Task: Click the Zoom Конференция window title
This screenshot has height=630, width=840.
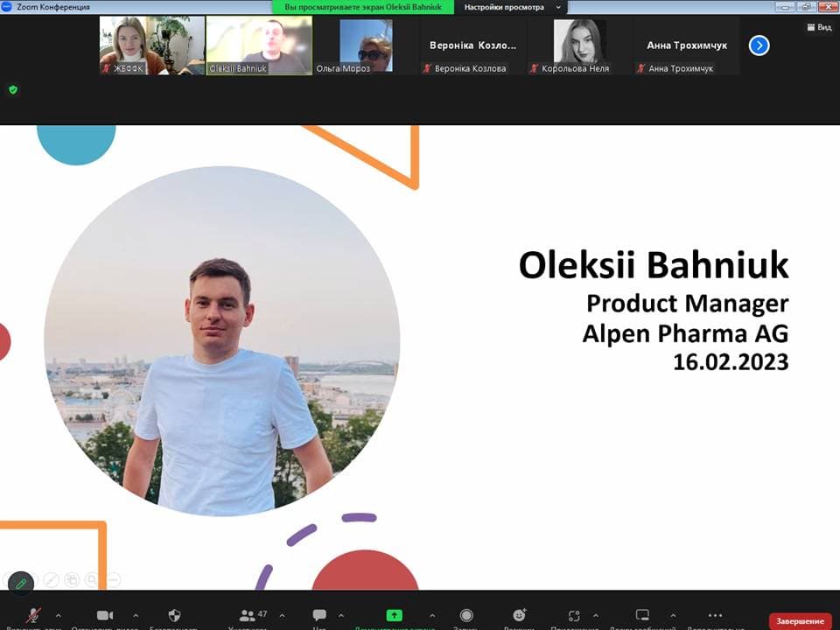Action: click(x=53, y=7)
